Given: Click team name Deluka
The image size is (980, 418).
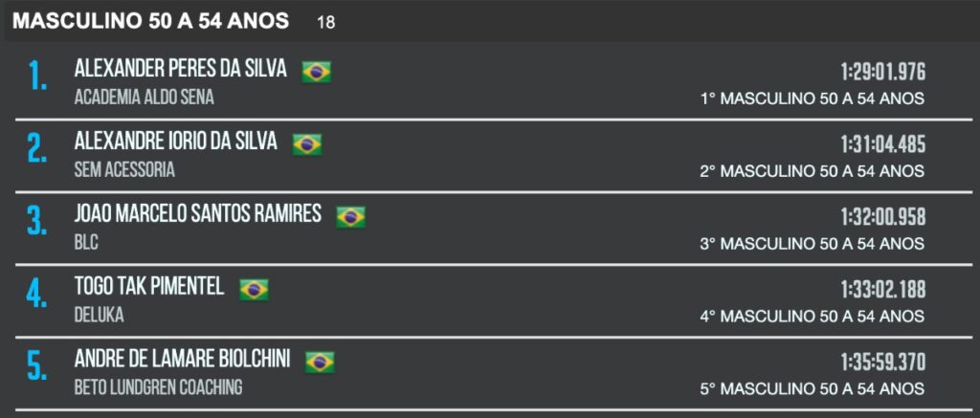Looking at the screenshot, I should click(x=99, y=315).
